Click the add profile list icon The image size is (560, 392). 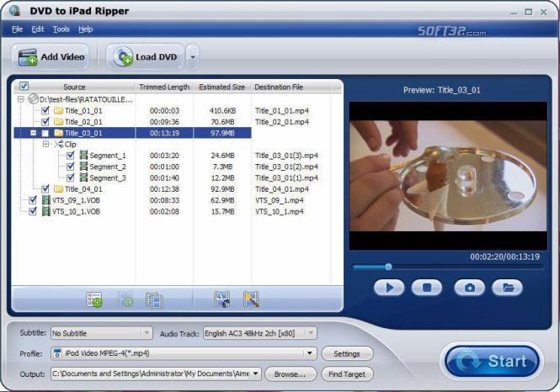tap(94, 299)
